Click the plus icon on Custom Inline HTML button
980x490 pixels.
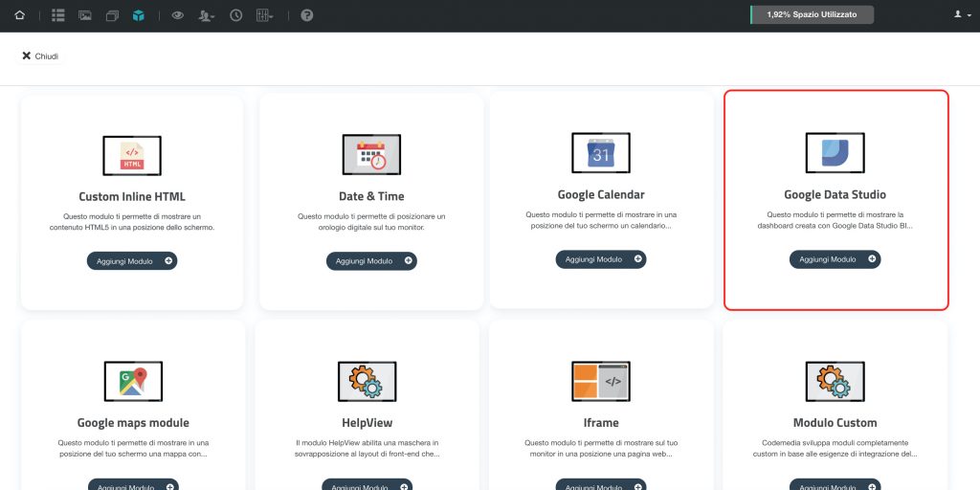click(x=168, y=261)
